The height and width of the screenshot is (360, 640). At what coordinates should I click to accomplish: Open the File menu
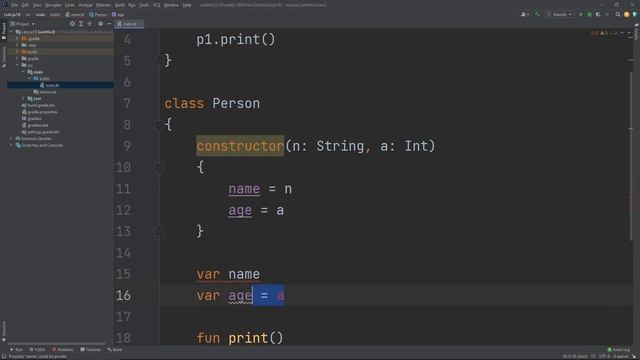(x=15, y=5)
